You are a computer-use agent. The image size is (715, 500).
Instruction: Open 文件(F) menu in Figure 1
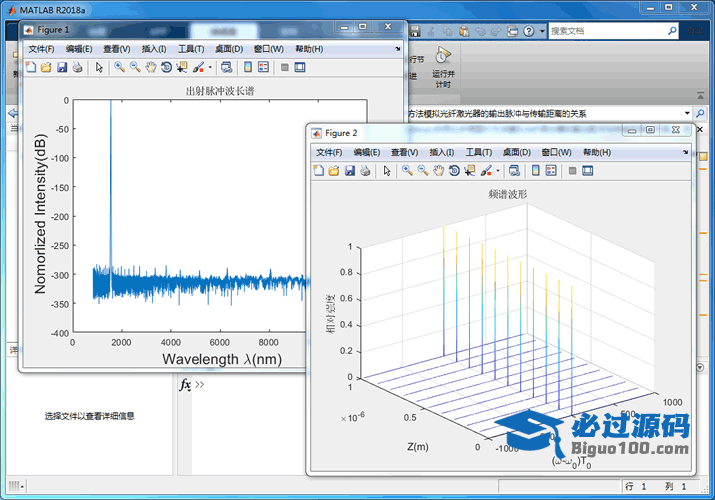pyautogui.click(x=41, y=49)
